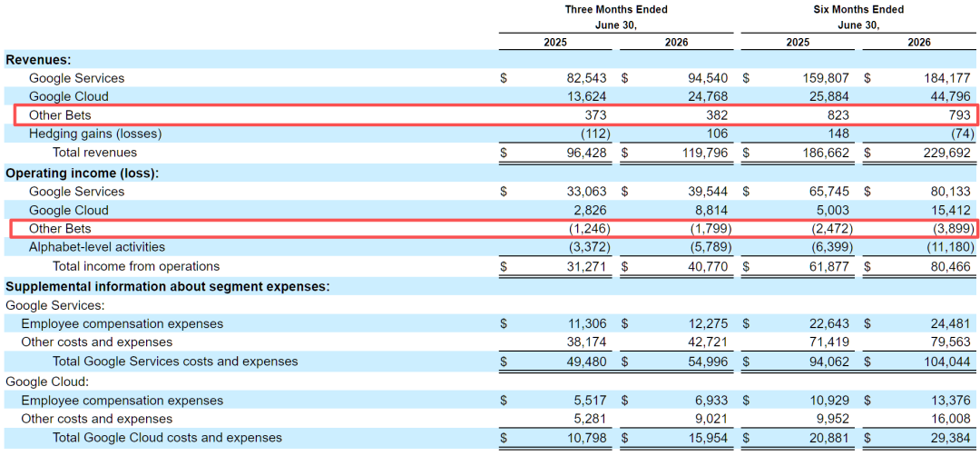The image size is (980, 456).
Task: Select the 'Supplemental information about segment expenses:' heading
Action: 168,287
